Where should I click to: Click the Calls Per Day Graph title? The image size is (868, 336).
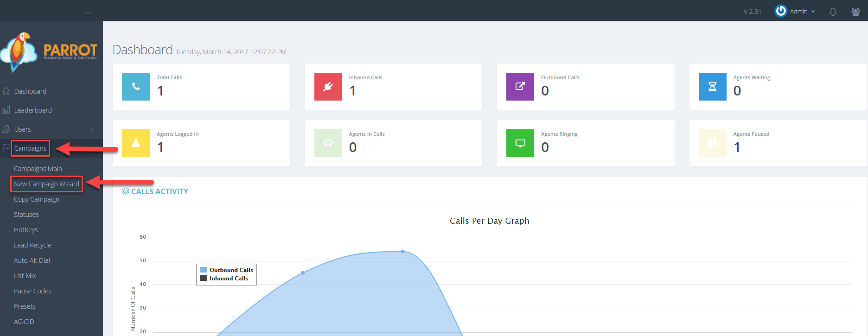489,221
